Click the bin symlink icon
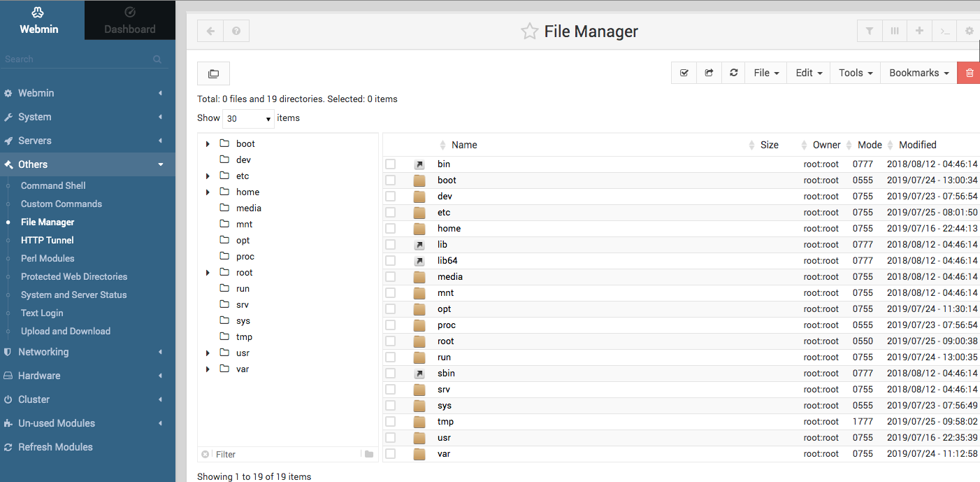 [419, 164]
